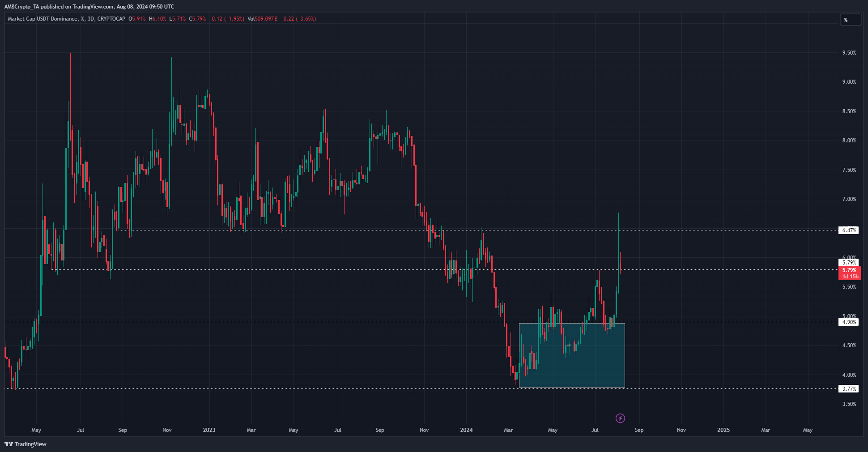
Task: Click the 3.50% axis label
Action: click(x=849, y=404)
